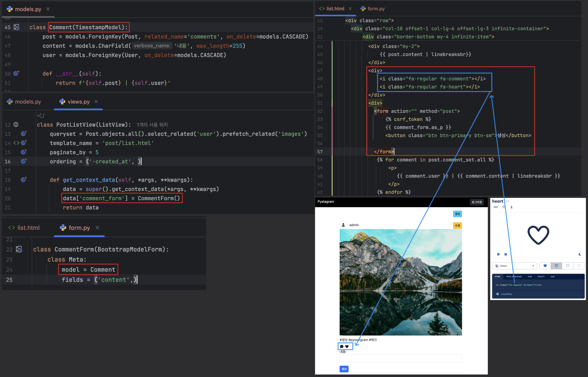
Task: Click the web globe gutter icon at PostListView
Action: (16, 125)
